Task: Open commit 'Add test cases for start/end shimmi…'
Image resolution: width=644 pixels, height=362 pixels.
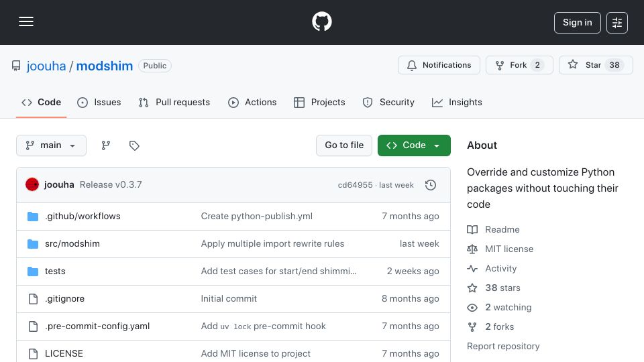Action: [278, 271]
